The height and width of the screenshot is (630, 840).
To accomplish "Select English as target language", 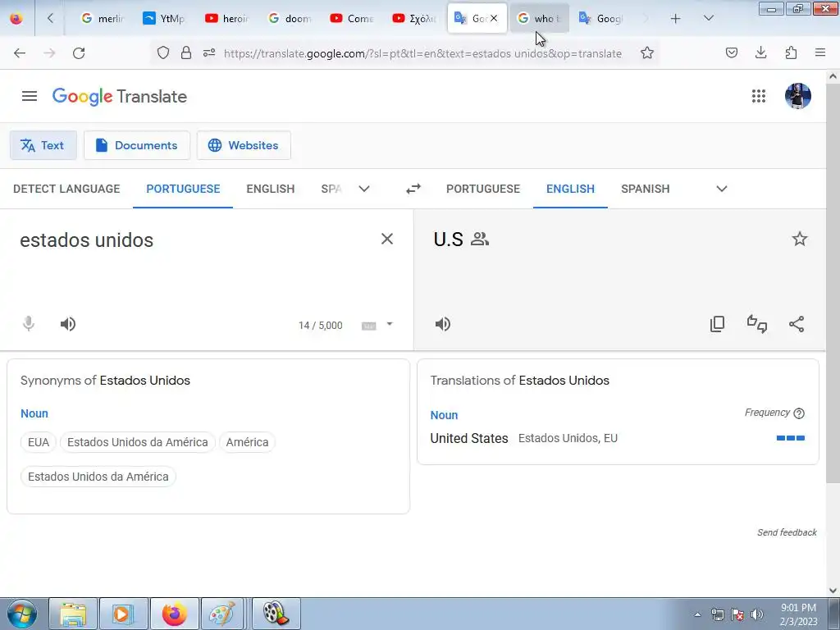I will (x=571, y=189).
